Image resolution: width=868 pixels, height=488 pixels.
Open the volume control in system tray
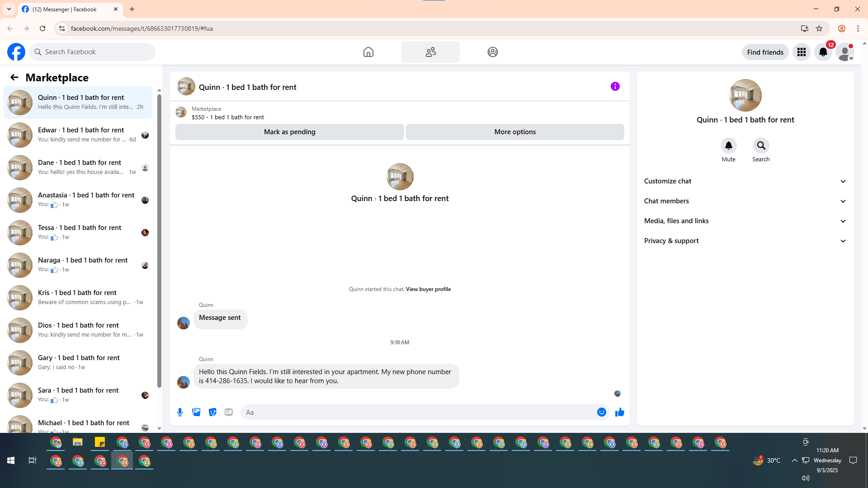pos(805,478)
